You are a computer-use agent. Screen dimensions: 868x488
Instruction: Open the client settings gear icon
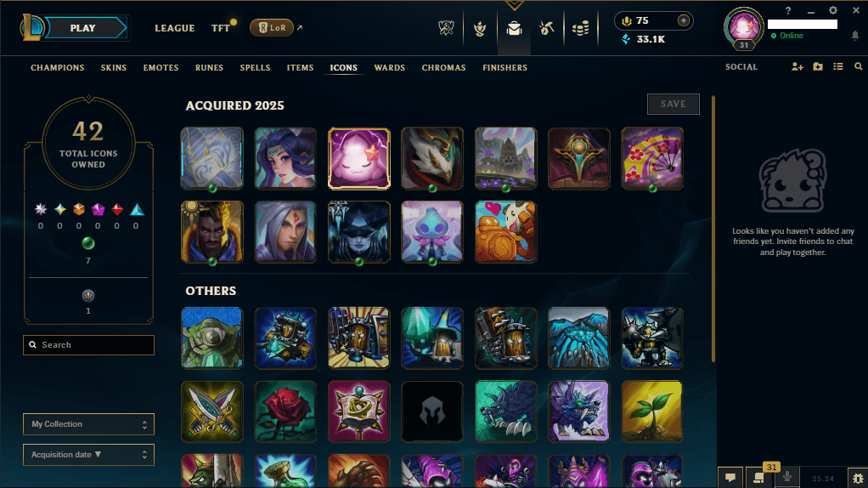click(x=832, y=10)
